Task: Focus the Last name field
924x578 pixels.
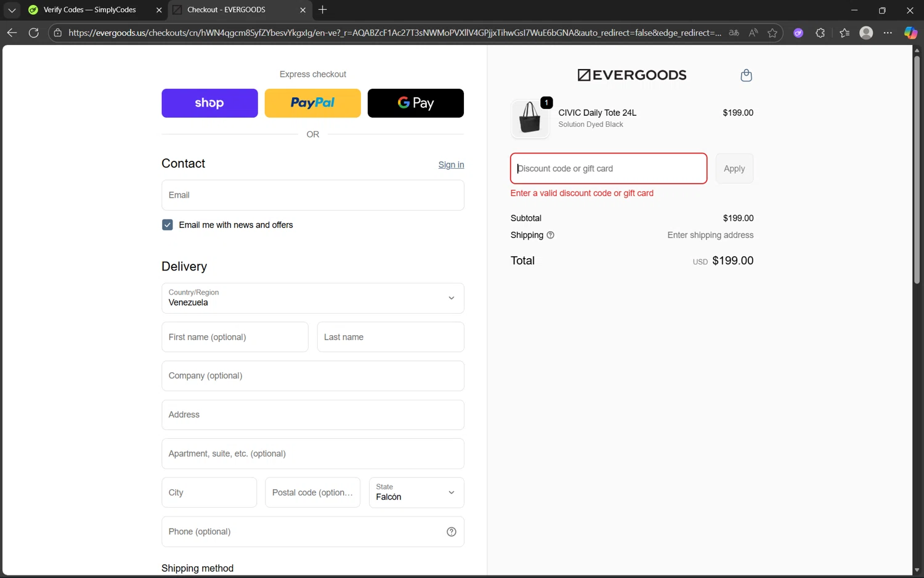Action: tap(391, 337)
